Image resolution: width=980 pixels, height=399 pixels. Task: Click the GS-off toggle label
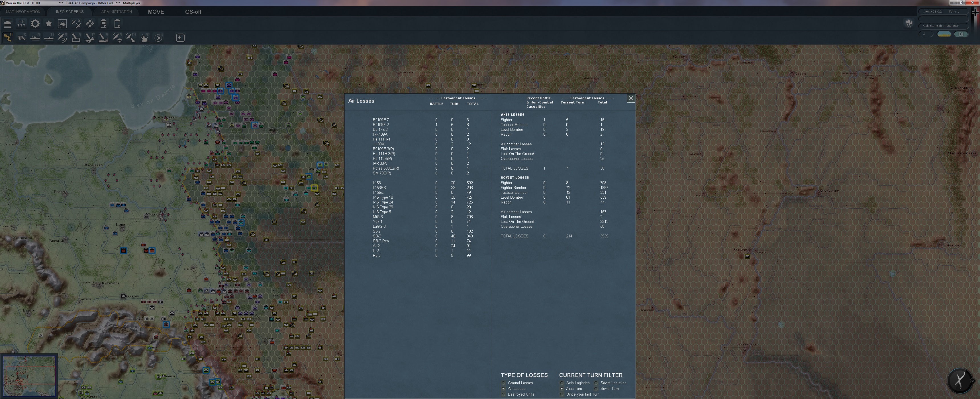click(x=193, y=12)
